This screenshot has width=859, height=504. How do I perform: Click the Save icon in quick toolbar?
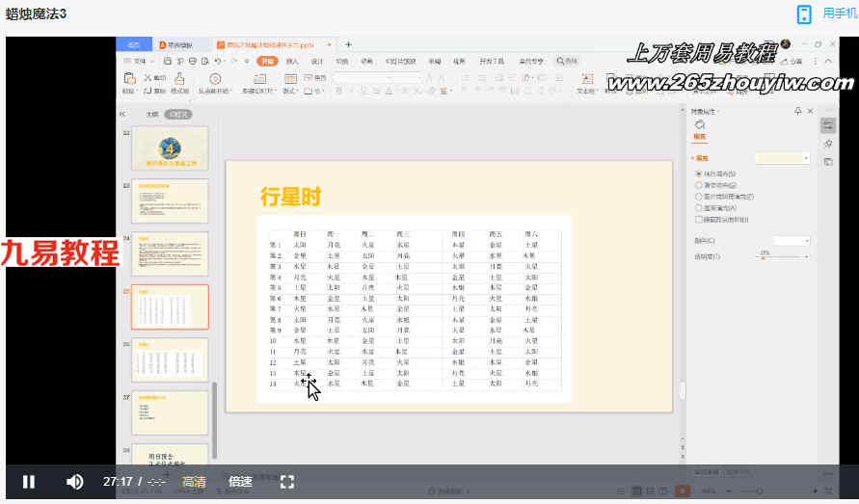click(x=168, y=62)
